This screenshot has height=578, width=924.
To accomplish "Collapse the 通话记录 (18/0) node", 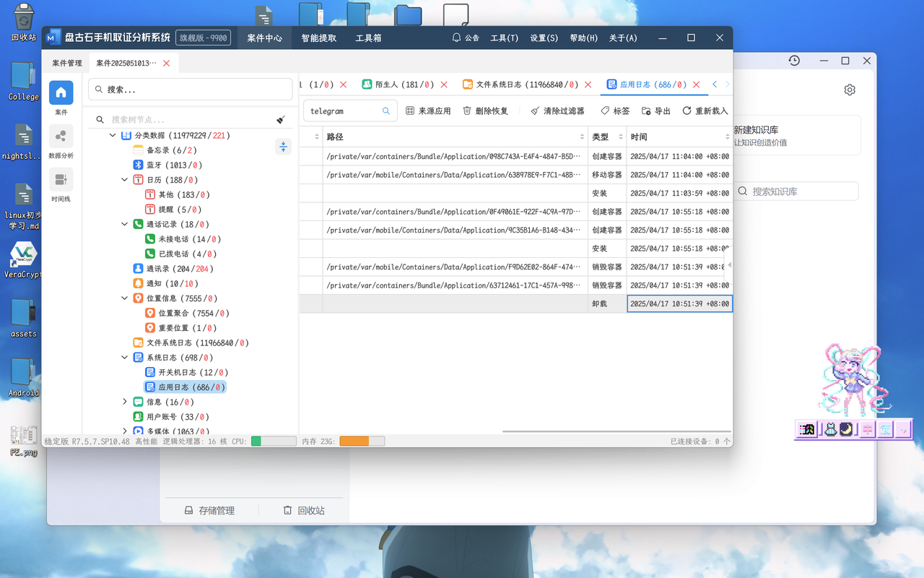I will click(x=125, y=224).
